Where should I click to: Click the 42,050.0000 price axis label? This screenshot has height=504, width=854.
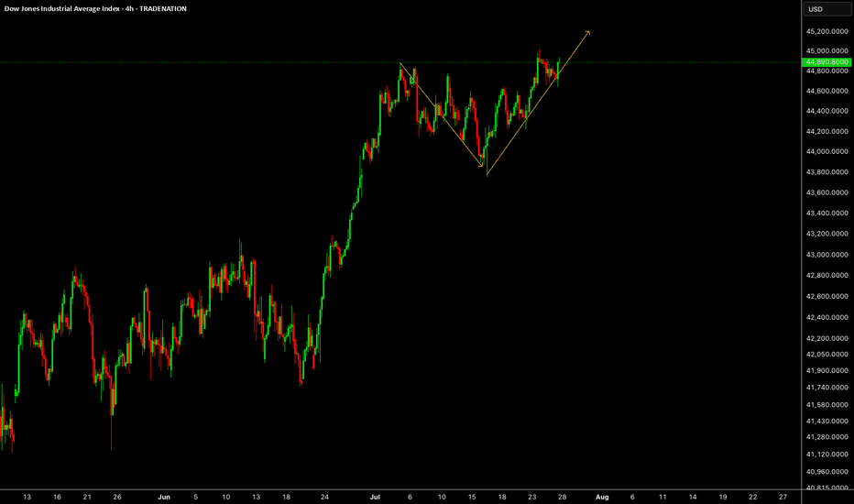click(x=827, y=354)
